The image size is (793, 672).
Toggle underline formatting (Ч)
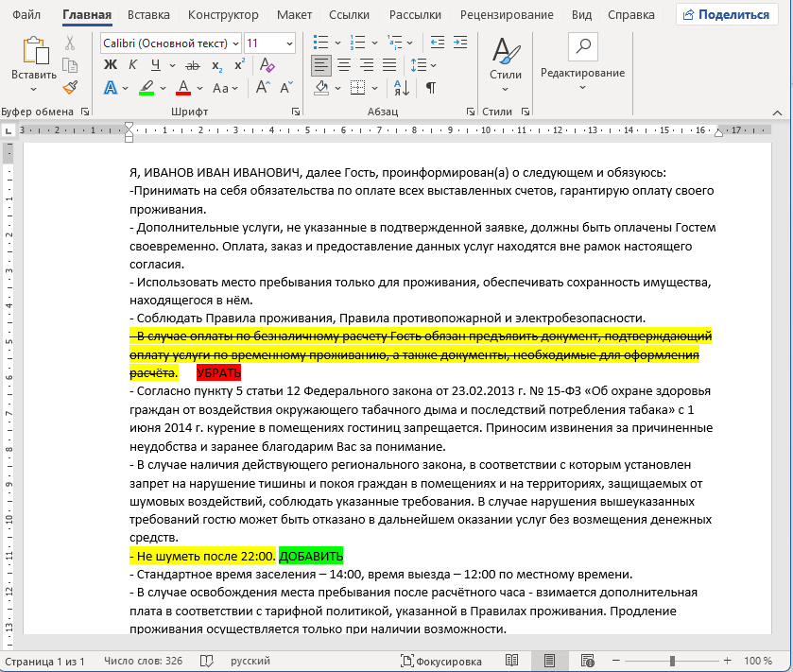[155, 64]
